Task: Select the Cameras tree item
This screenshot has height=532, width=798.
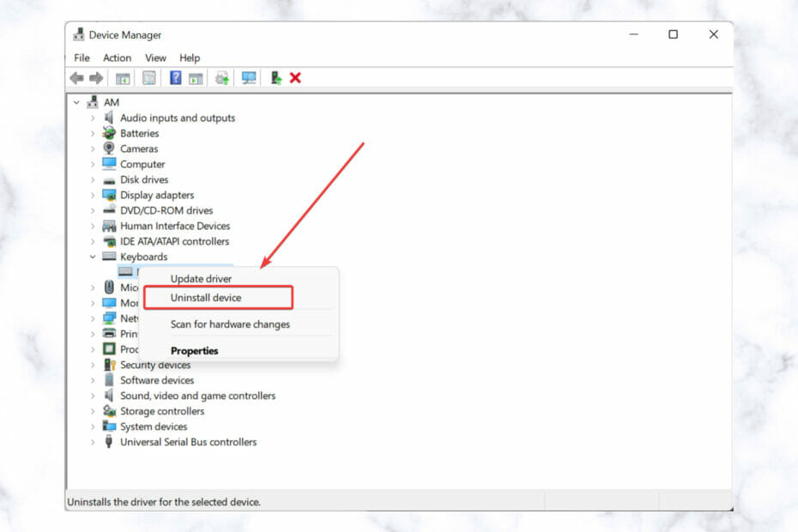Action: [139, 148]
